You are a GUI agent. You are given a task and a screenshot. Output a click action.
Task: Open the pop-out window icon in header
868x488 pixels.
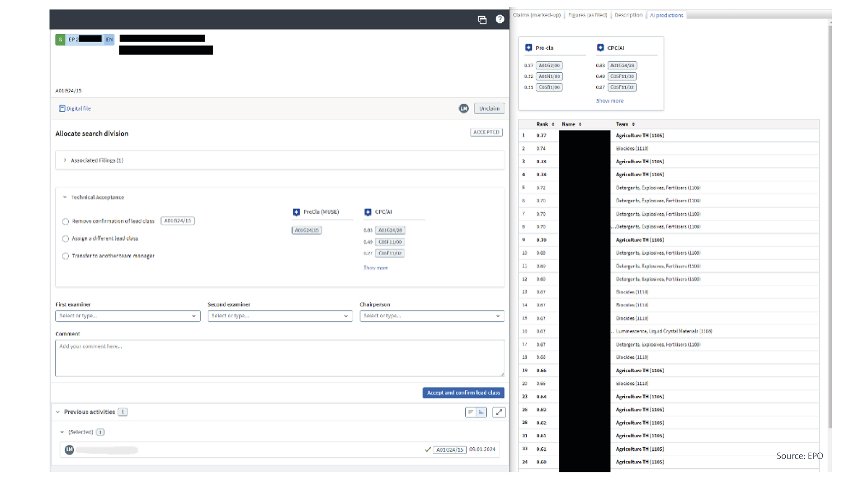click(482, 19)
